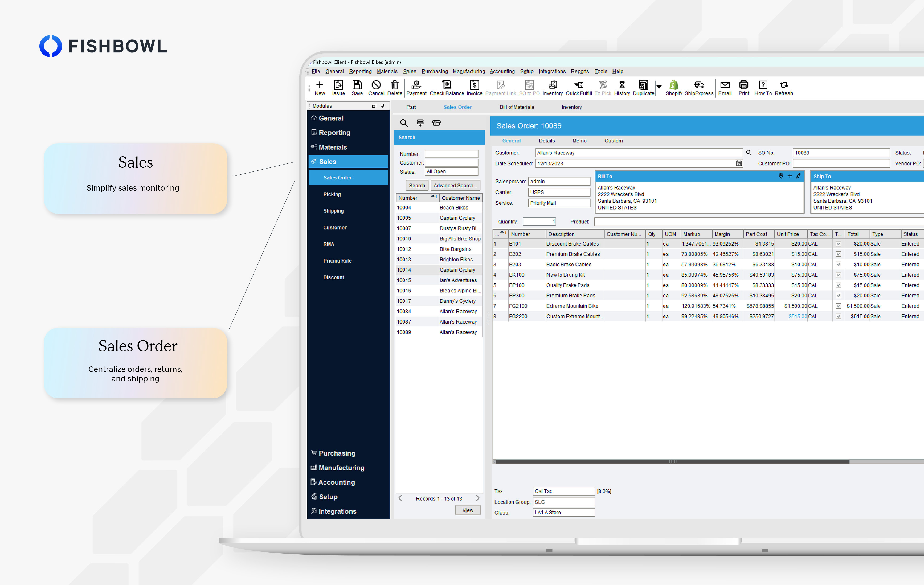Click the Advanced Search button
Image resolution: width=924 pixels, height=585 pixels.
coord(455,185)
